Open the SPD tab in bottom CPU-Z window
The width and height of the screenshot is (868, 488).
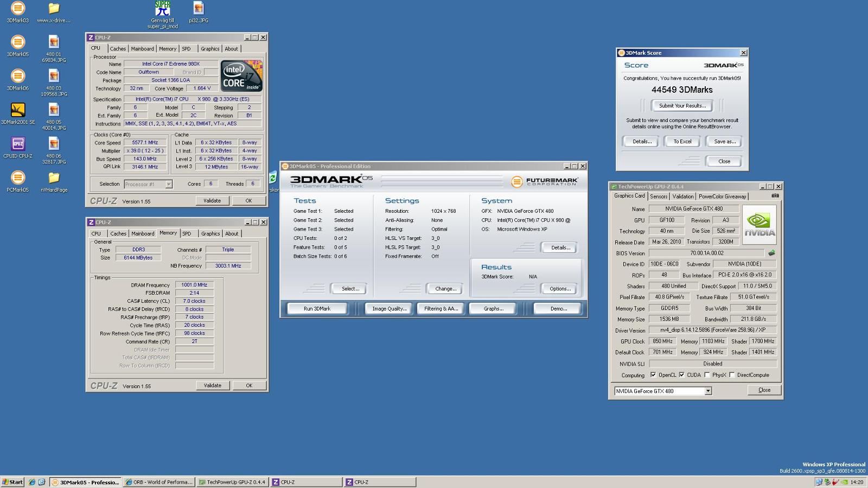(187, 233)
